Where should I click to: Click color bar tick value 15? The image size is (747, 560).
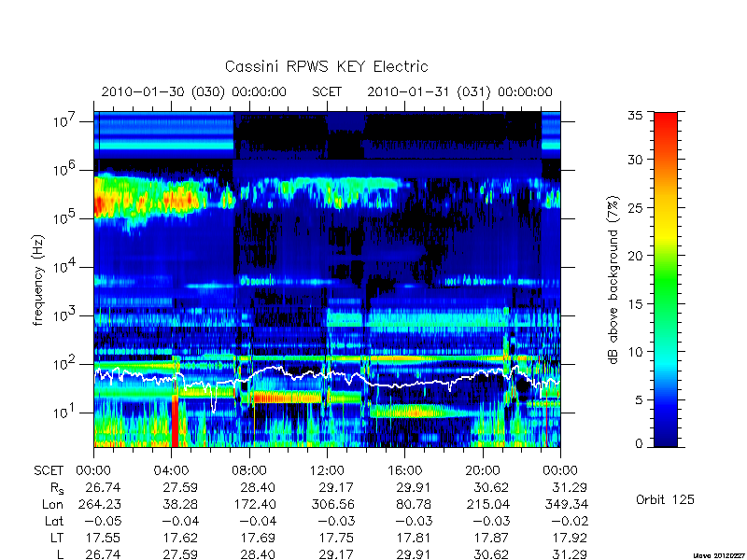point(635,304)
